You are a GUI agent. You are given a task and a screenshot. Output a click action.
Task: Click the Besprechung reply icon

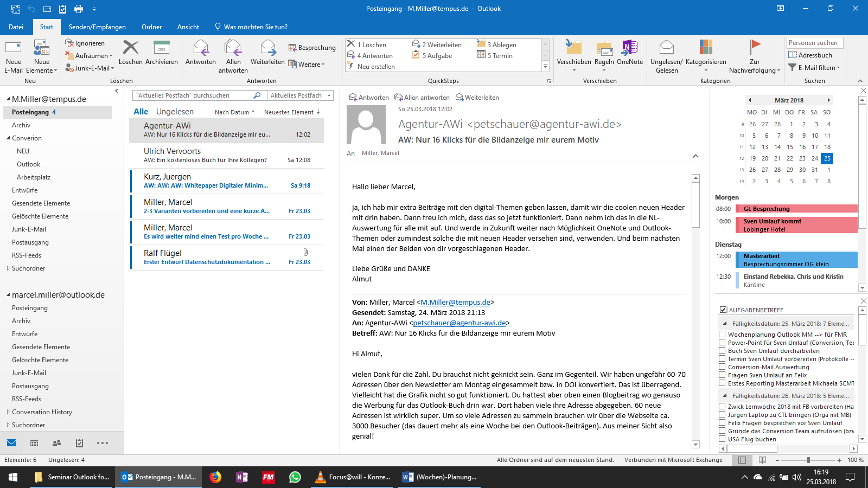pyautogui.click(x=292, y=48)
